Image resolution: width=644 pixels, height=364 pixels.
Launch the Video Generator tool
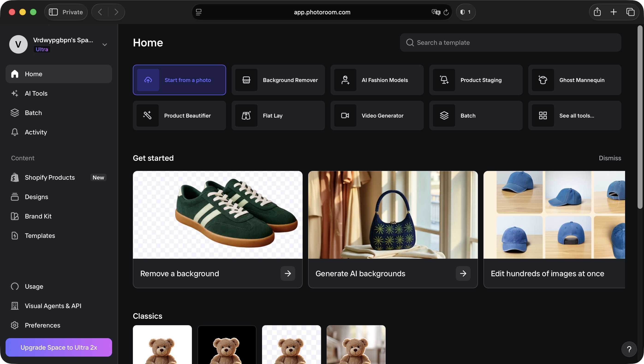click(x=377, y=115)
